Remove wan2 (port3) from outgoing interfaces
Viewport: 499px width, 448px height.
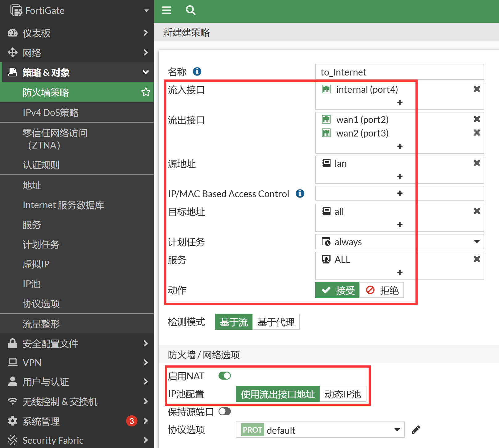pyautogui.click(x=477, y=133)
